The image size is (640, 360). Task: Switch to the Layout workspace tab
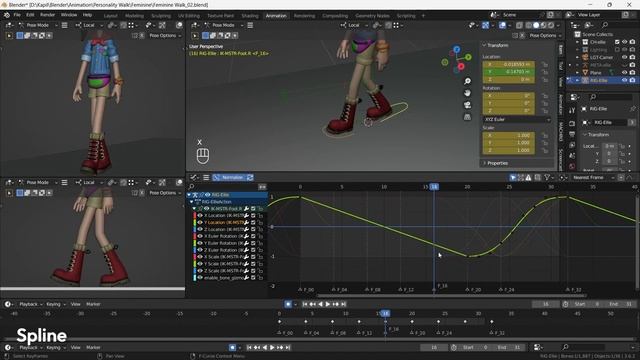point(110,16)
